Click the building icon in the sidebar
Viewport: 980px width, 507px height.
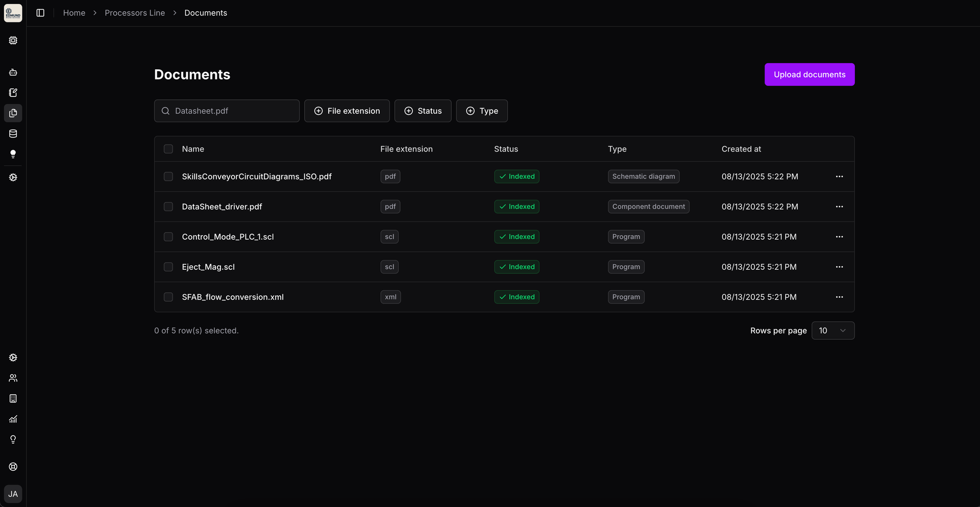click(13, 398)
